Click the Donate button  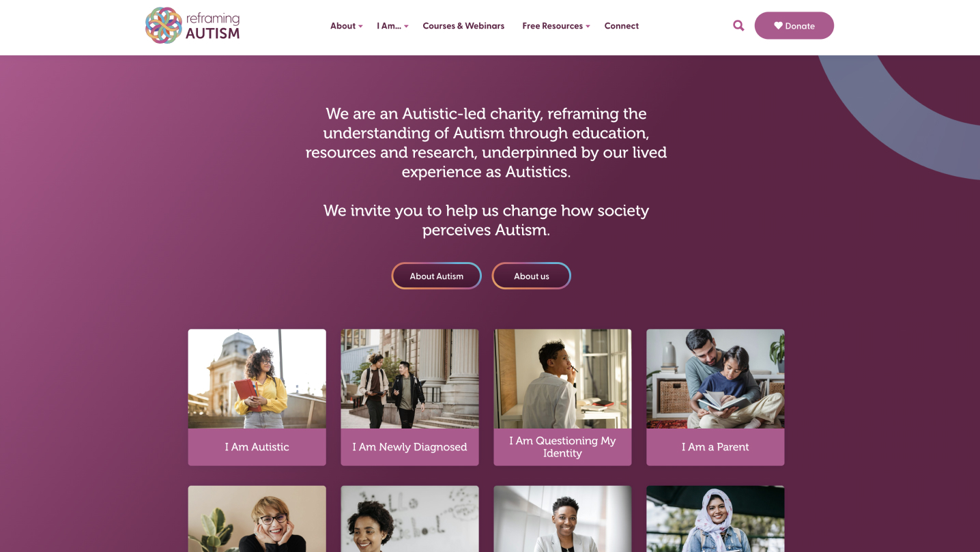coord(794,26)
